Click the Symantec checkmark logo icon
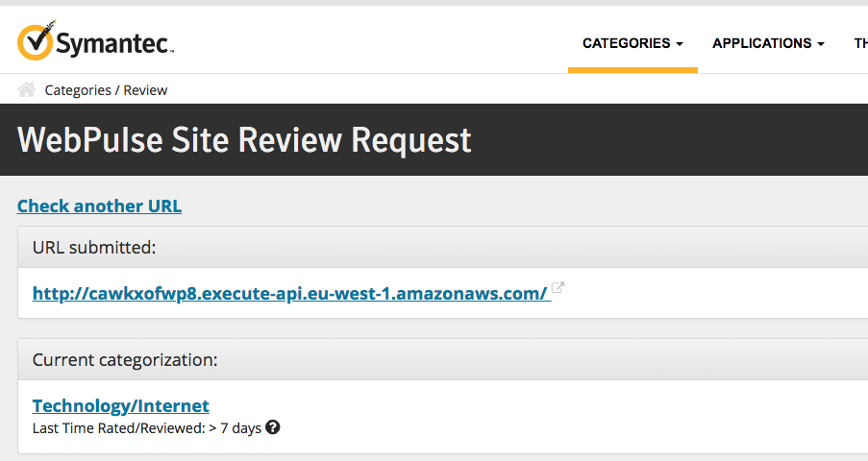 pyautogui.click(x=36, y=40)
